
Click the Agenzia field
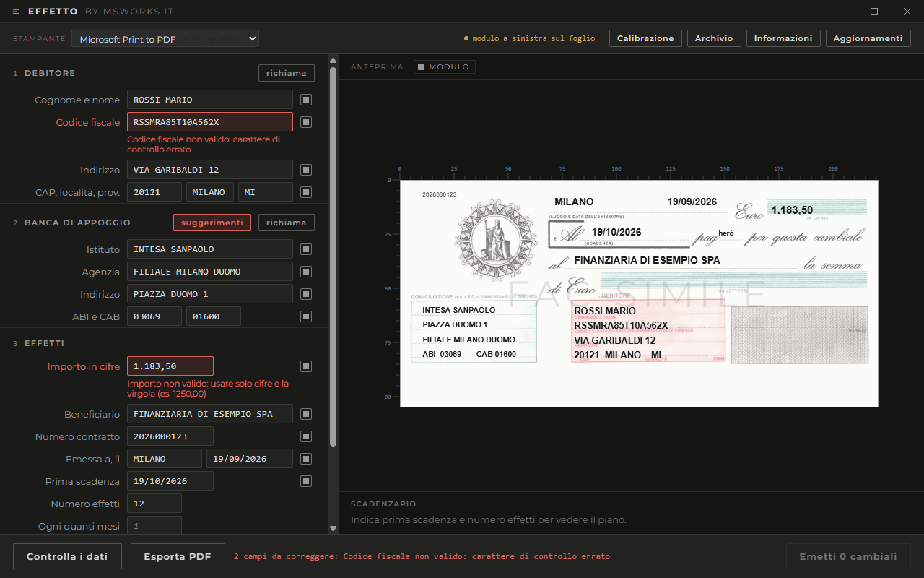pos(210,272)
